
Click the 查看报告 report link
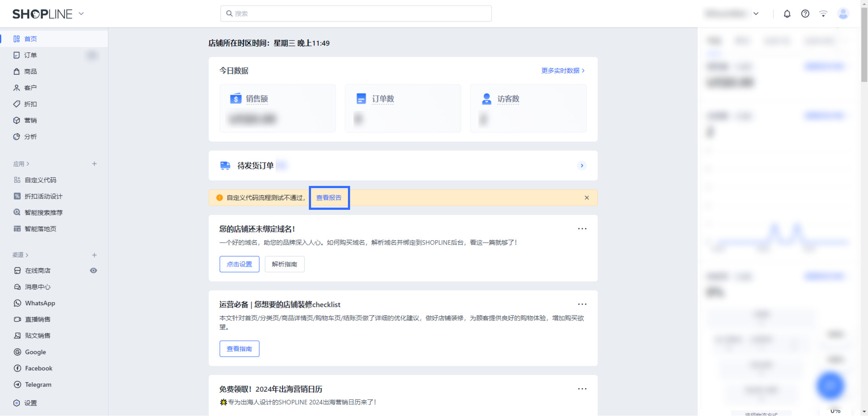pos(329,198)
